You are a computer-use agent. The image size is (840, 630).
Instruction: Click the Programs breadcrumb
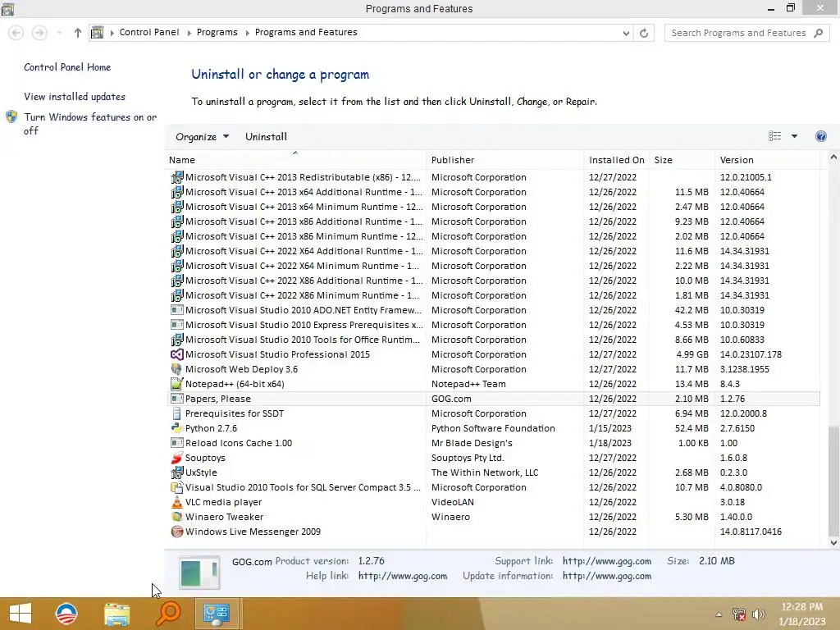coord(217,32)
